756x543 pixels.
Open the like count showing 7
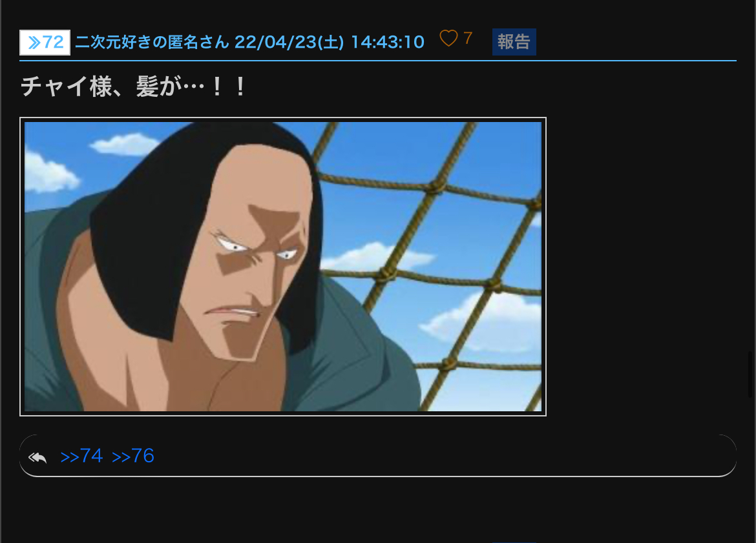[468, 38]
